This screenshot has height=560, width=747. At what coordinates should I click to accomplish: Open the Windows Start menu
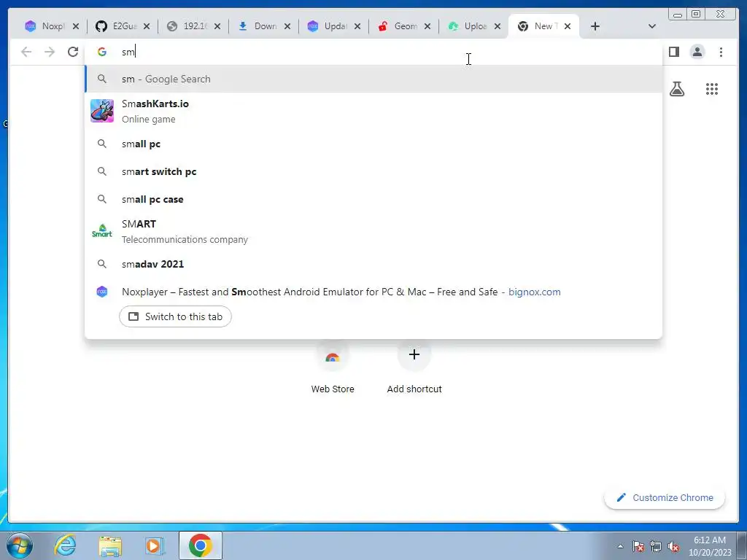(x=20, y=545)
